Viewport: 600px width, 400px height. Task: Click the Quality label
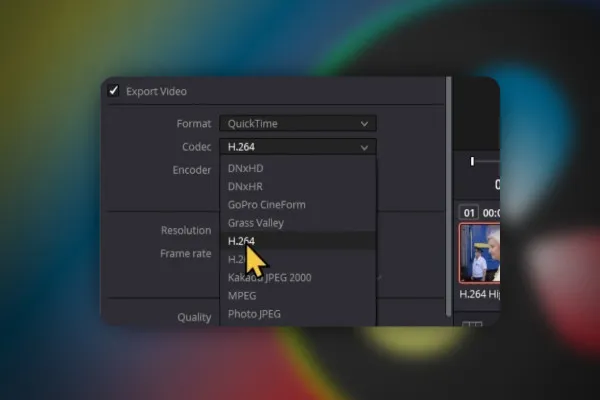[x=194, y=317]
